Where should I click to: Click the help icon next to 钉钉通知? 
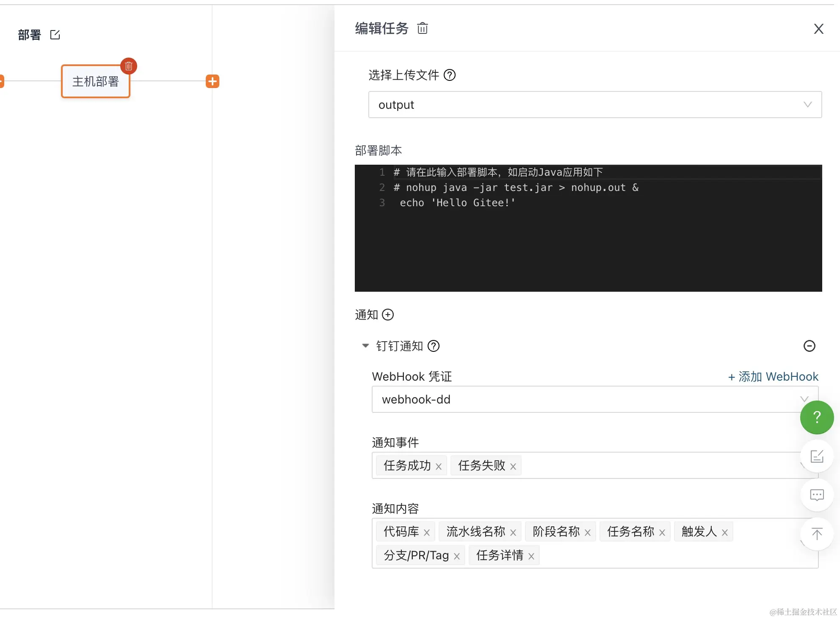coord(434,346)
